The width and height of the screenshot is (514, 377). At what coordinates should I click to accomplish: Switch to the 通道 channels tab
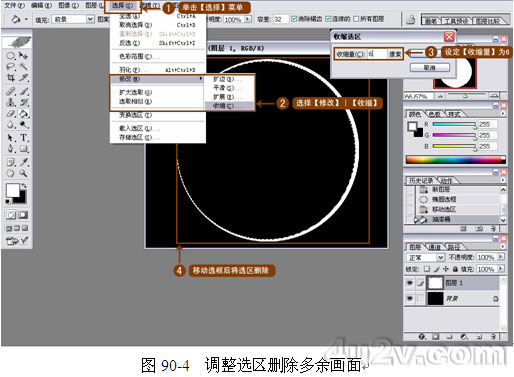tap(434, 247)
